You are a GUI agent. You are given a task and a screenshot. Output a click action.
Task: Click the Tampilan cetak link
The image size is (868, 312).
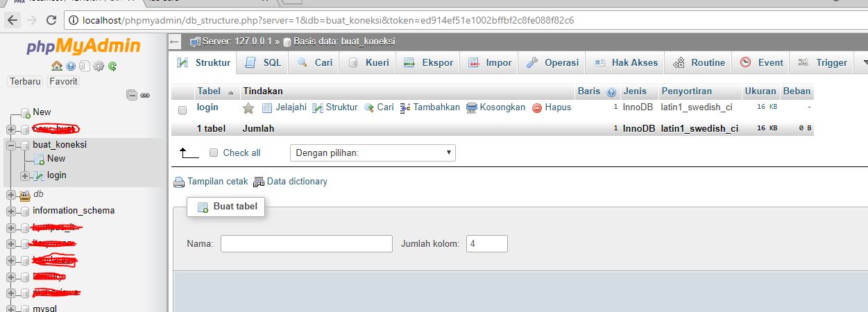coord(217,182)
